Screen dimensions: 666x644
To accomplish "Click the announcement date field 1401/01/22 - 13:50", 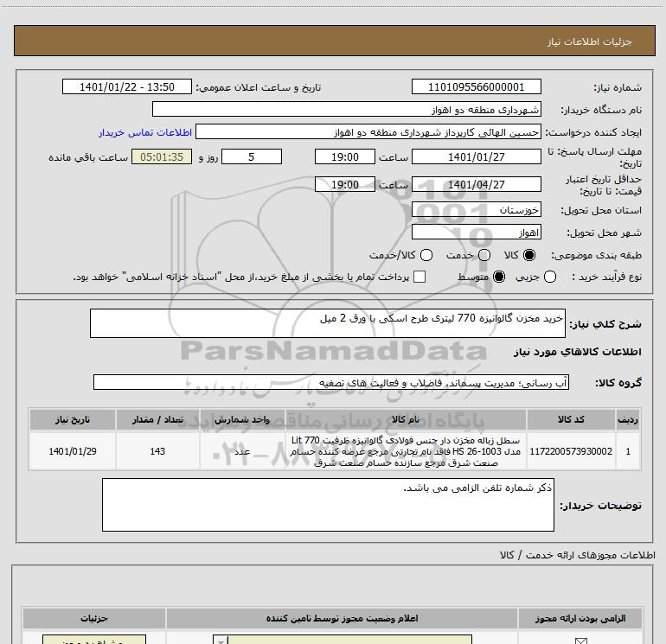I will click(127, 86).
